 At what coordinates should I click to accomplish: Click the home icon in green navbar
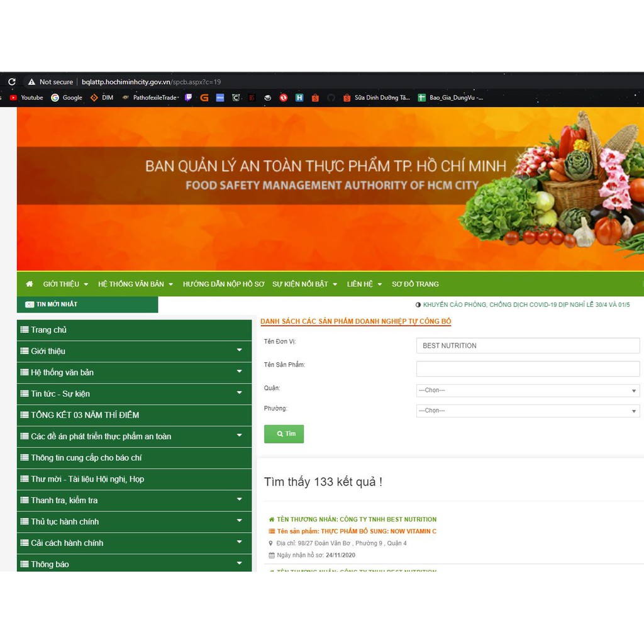(x=29, y=284)
